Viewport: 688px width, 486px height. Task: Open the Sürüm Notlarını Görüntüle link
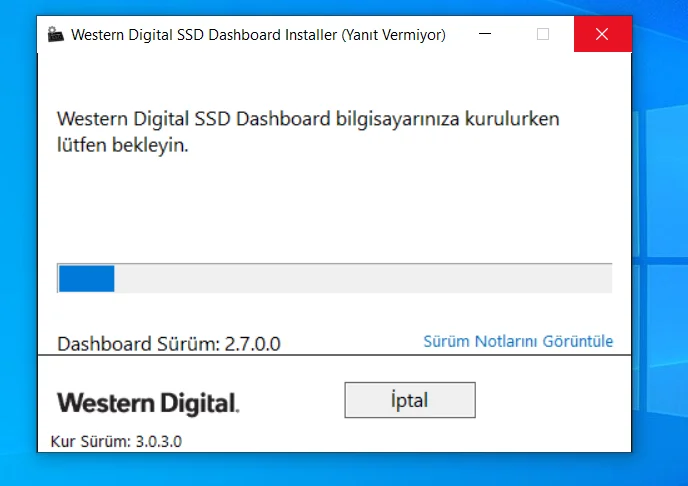point(518,341)
